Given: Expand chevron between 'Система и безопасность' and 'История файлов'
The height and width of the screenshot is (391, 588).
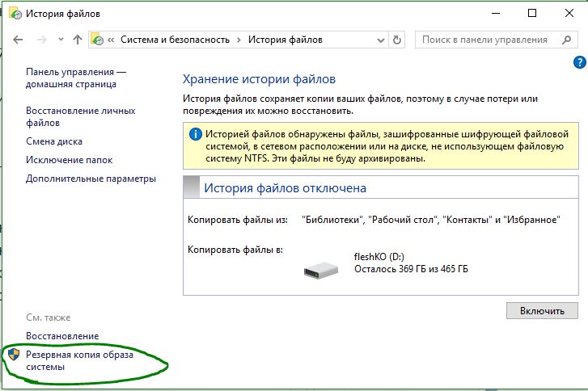Looking at the screenshot, I should [x=239, y=40].
